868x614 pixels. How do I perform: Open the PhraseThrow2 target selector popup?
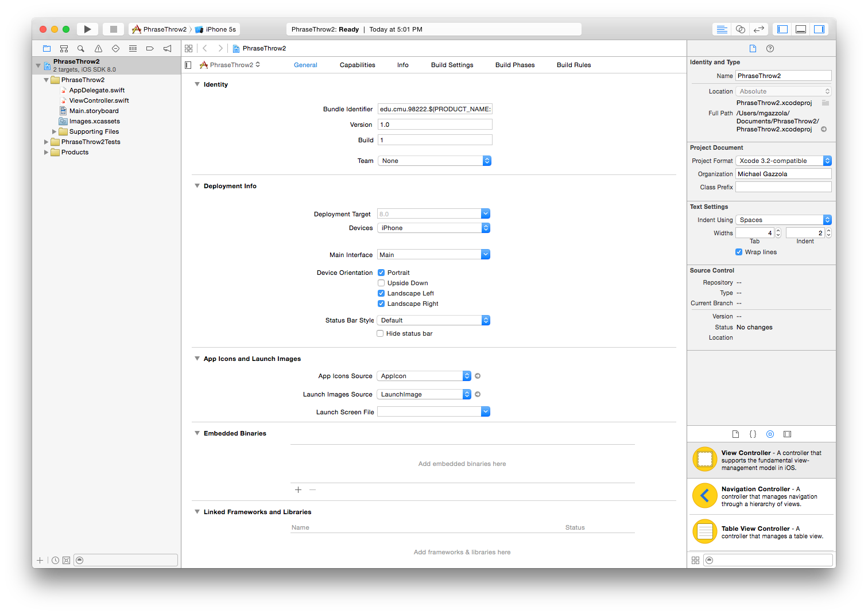(x=230, y=65)
